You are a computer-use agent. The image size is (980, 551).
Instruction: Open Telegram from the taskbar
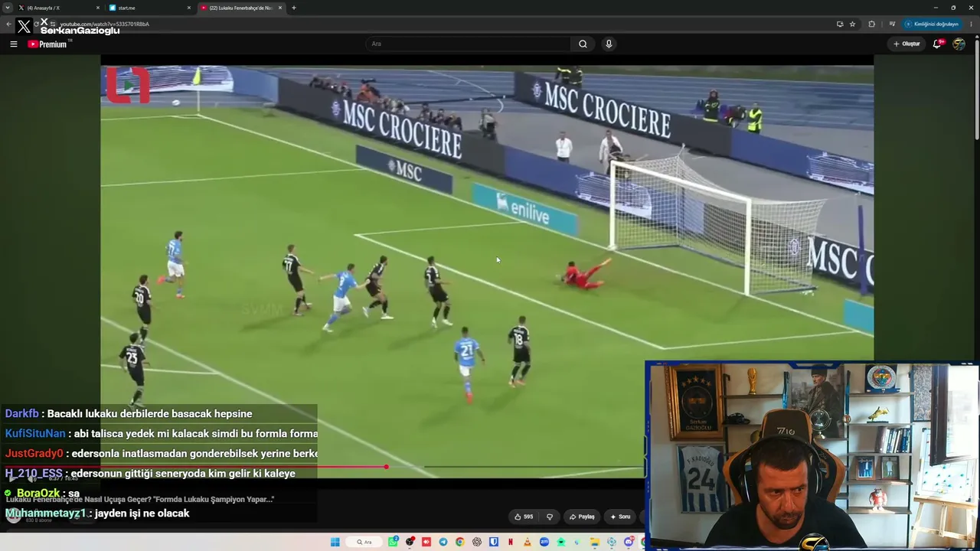pyautogui.click(x=443, y=542)
